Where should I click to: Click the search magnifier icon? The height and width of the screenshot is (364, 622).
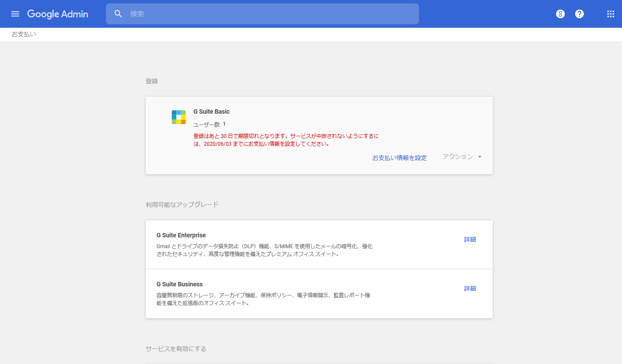pyautogui.click(x=118, y=14)
